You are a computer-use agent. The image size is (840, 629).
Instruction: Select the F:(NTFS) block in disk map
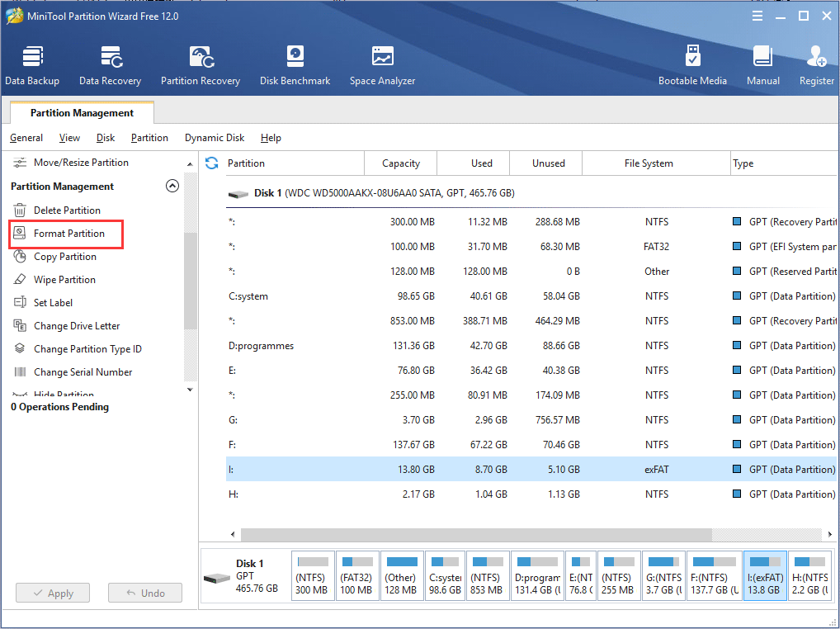coord(714,576)
